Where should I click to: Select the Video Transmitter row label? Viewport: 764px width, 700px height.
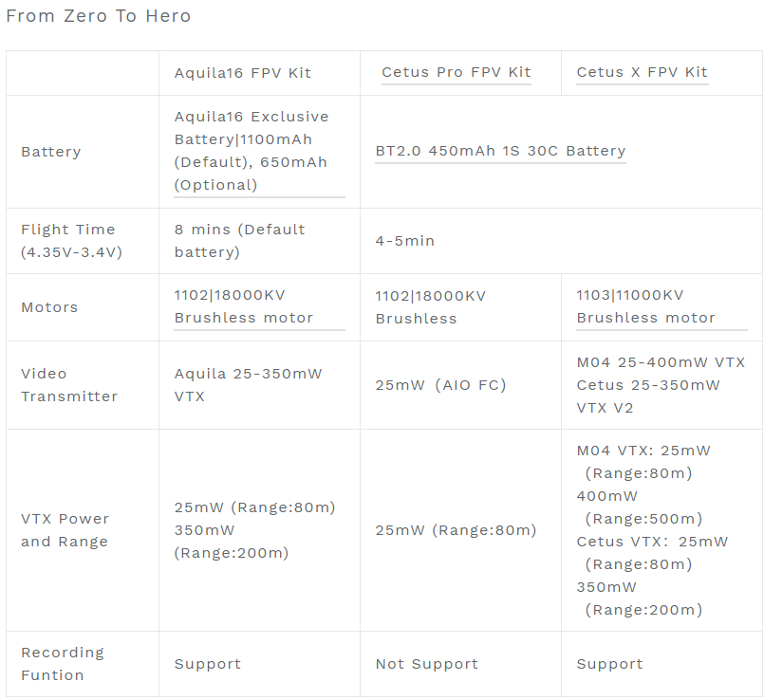pos(69,385)
